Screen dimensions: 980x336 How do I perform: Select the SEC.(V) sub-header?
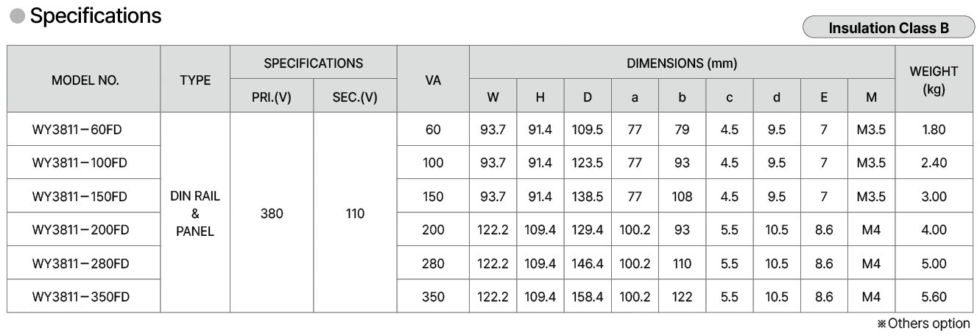pos(355,97)
